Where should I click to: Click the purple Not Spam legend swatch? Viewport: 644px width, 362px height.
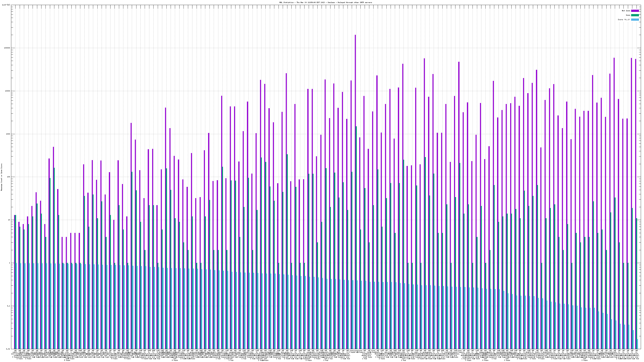[x=635, y=11]
